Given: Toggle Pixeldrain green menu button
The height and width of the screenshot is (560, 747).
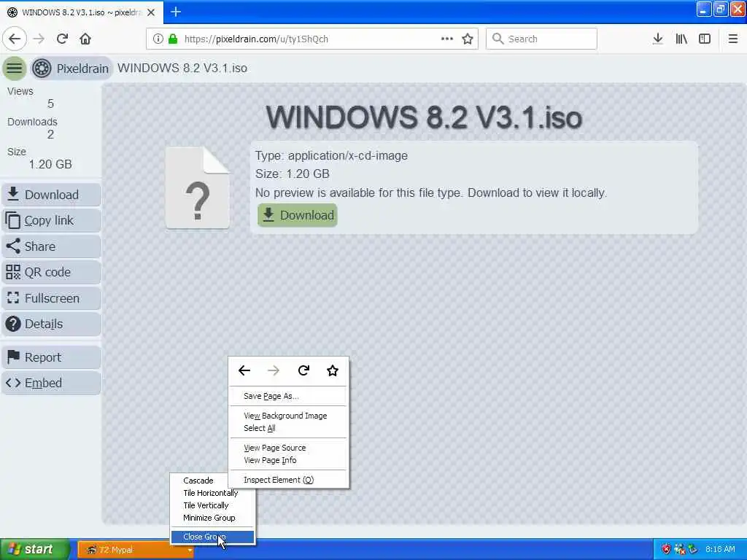Looking at the screenshot, I should pyautogui.click(x=15, y=68).
